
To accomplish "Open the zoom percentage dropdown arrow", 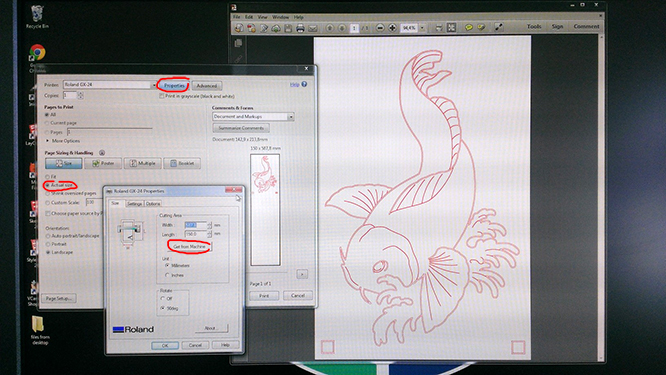I will point(422,28).
